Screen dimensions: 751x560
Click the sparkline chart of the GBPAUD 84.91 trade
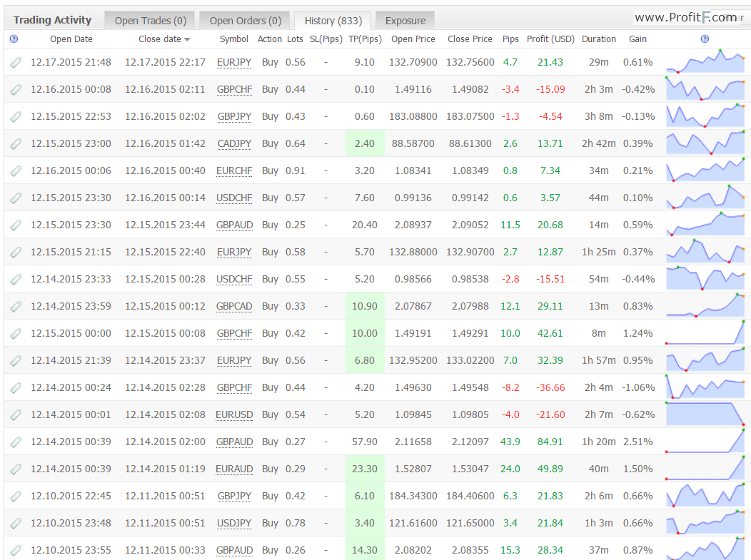tap(705, 442)
